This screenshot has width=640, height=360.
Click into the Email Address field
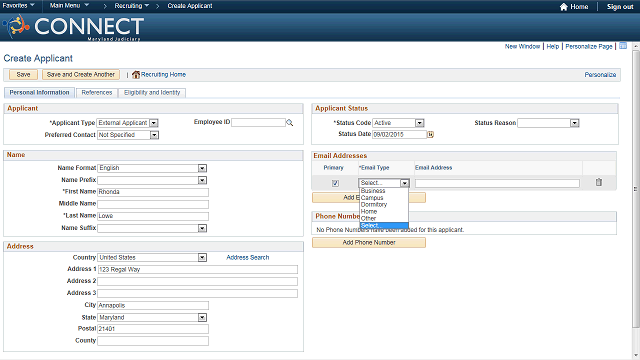[497, 184]
